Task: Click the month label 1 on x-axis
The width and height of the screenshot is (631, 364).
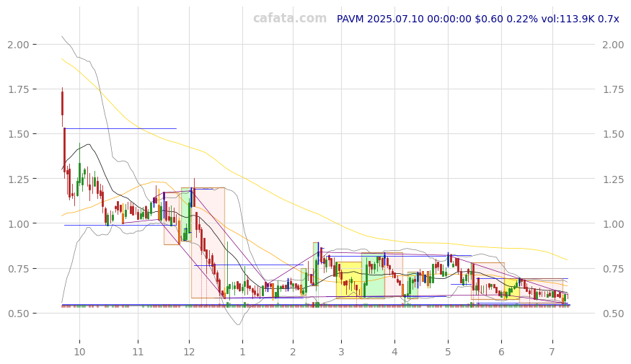Action: point(242,352)
